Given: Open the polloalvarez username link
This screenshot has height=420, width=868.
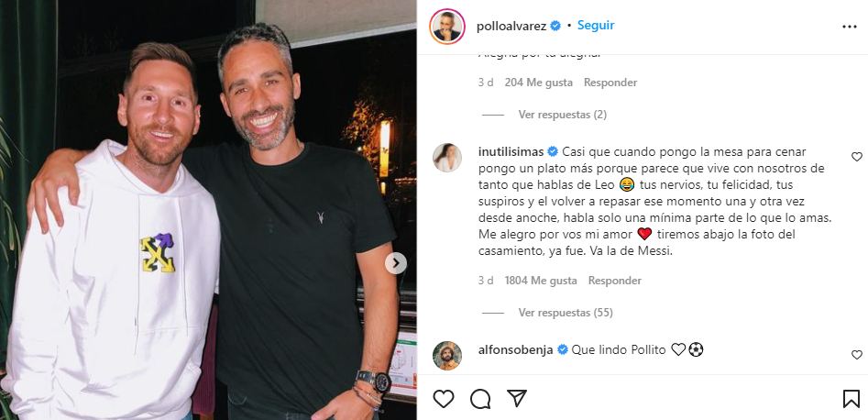Looking at the screenshot, I should (x=511, y=26).
